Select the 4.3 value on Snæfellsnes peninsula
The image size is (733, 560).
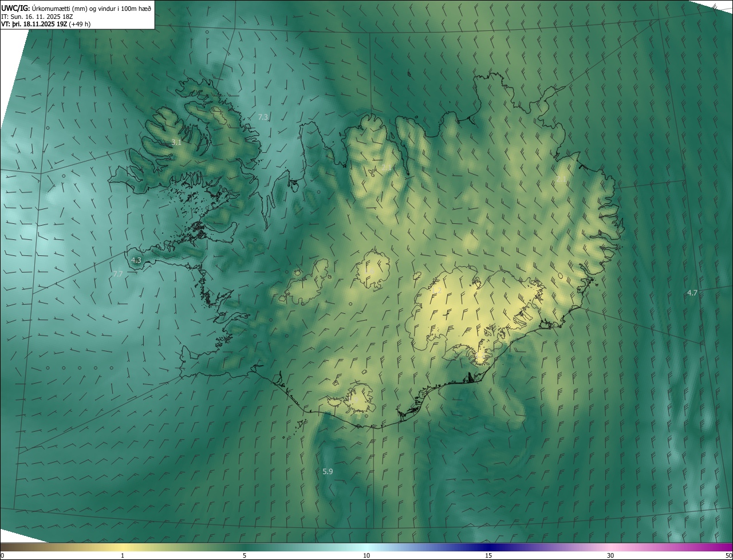click(136, 260)
